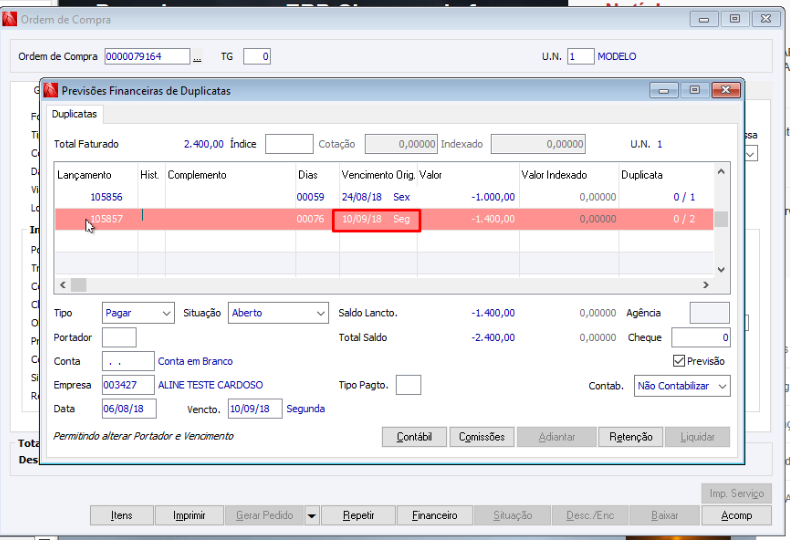Viewport: 790px width, 540px height.
Task: Click the Agência field
Action: point(709,313)
